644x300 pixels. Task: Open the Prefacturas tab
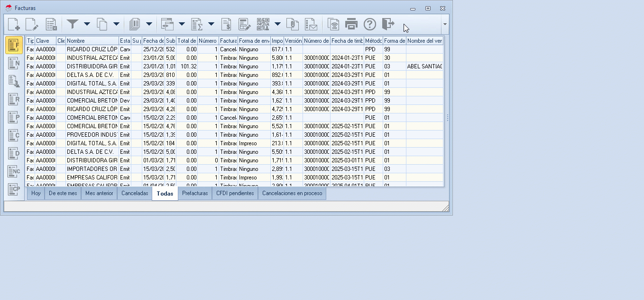tap(195, 193)
